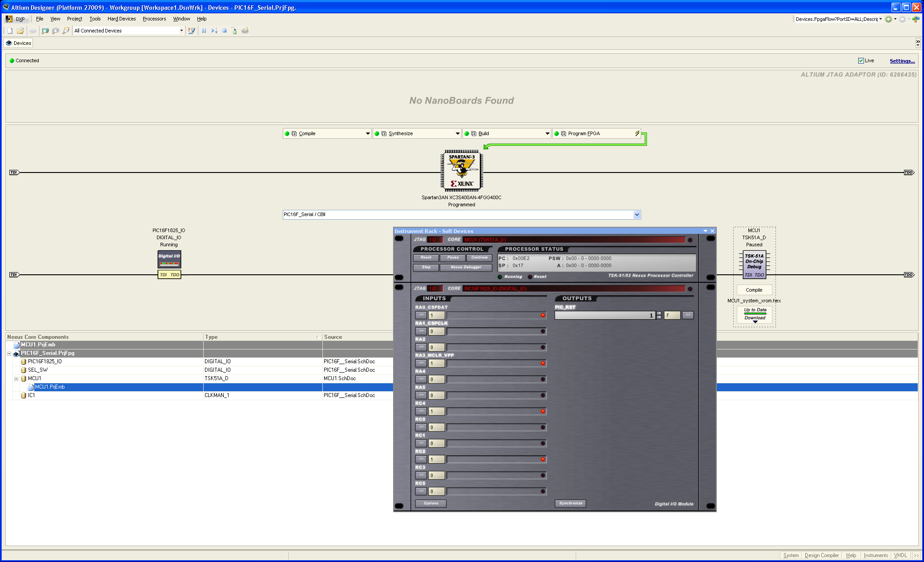Click the pause icon in the toolbar
Image resolution: width=924 pixels, height=562 pixels.
204,31
